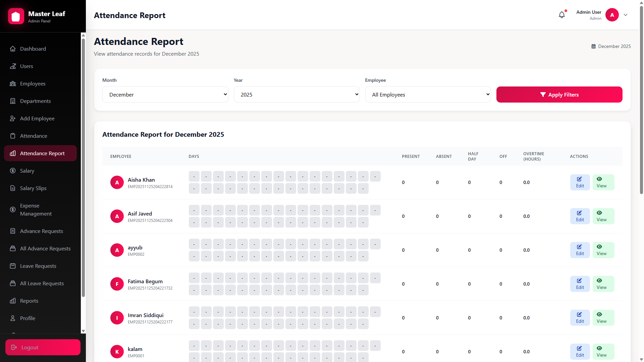644x362 pixels.
Task: Open Add Employee via its sidebar icon
Action: pyautogui.click(x=13, y=118)
